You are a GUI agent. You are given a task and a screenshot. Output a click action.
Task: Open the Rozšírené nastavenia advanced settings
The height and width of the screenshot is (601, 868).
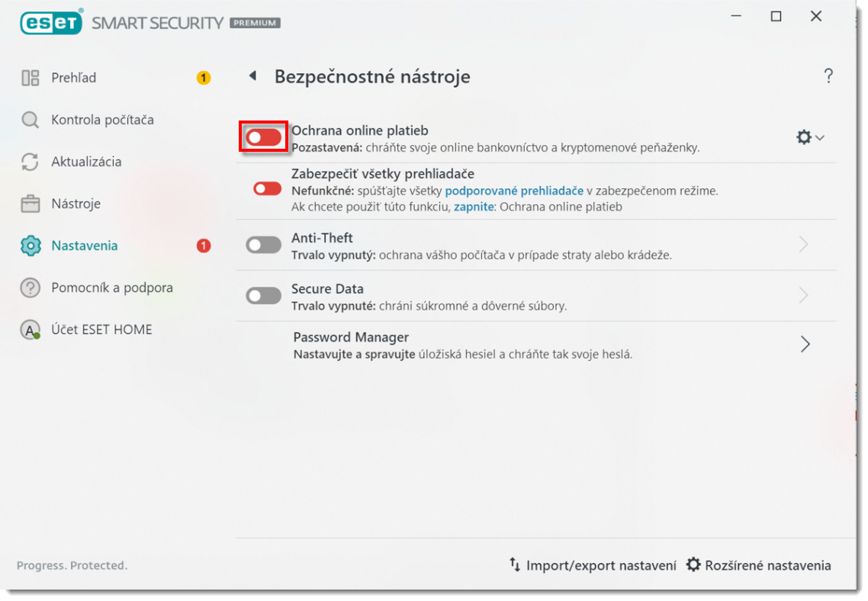[758, 565]
